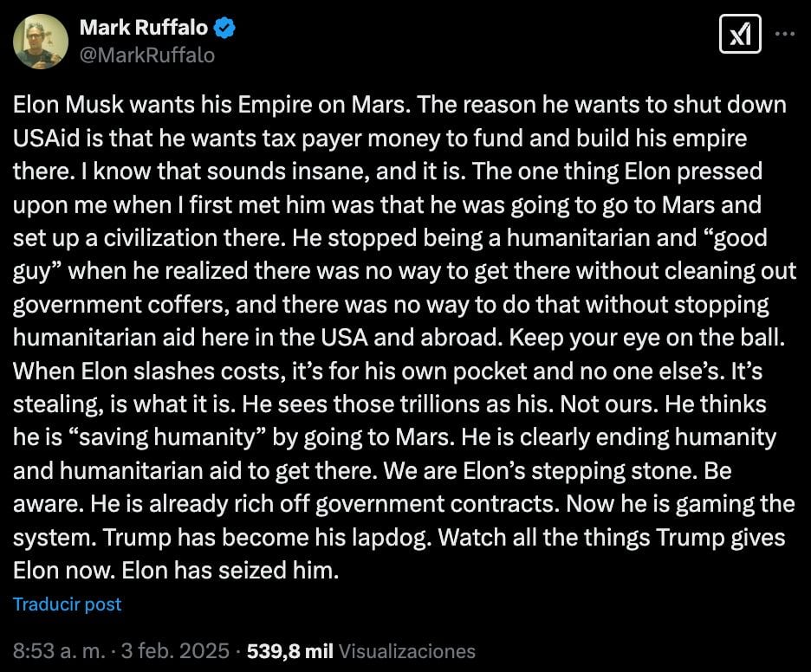This screenshot has height=672, width=811.
Task: Open the @MarkRuffalo handle link
Action: [146, 55]
